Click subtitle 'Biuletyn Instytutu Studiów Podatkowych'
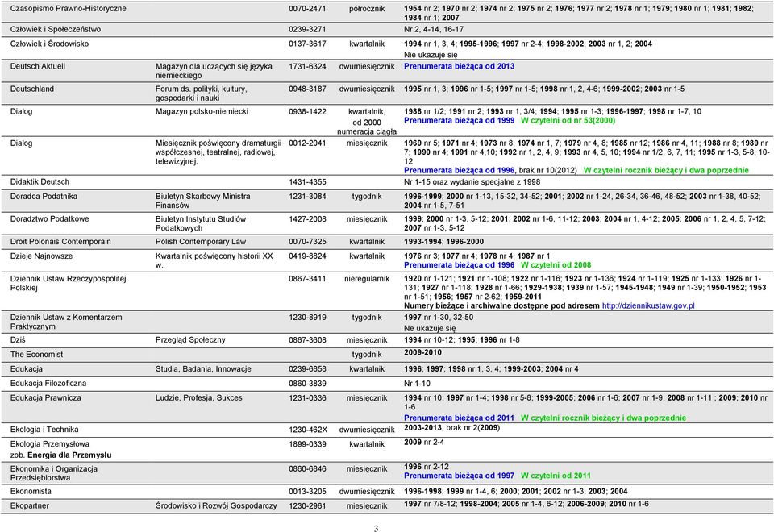This screenshot has height=532, width=774. pyautogui.click(x=201, y=223)
